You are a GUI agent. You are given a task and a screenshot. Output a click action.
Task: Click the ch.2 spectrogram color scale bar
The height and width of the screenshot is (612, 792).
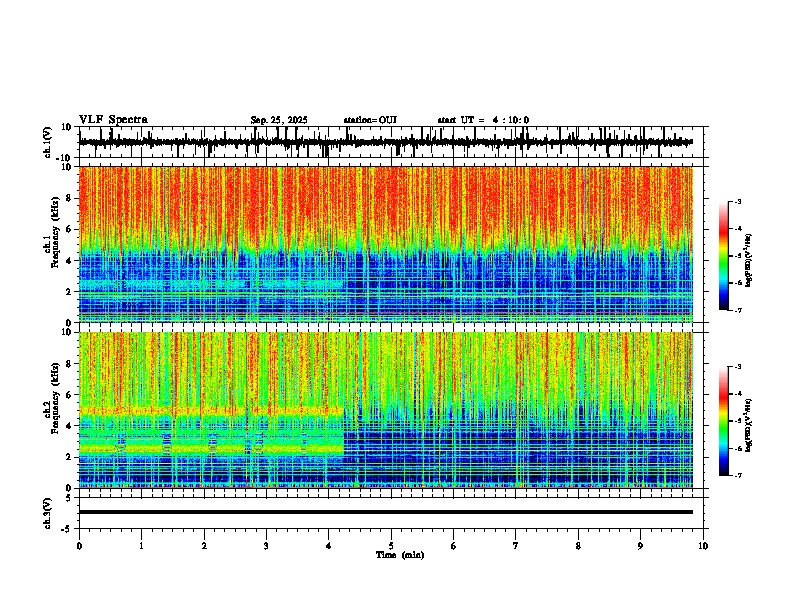pos(724,421)
